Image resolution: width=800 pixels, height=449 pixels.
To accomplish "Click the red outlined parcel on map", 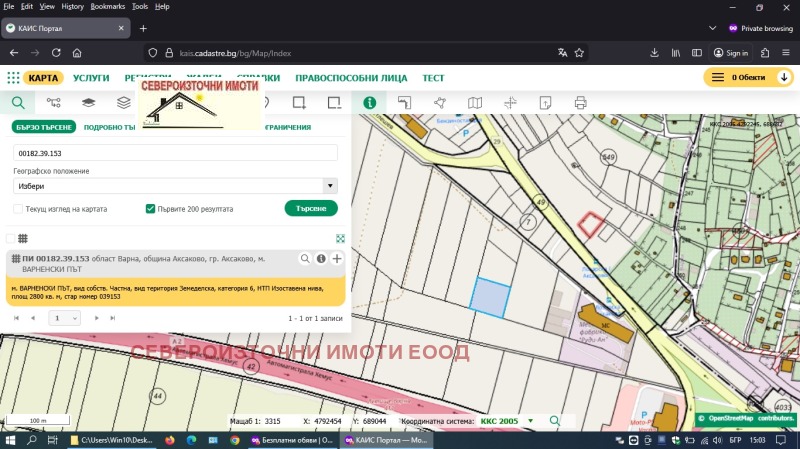I will 591,224.
